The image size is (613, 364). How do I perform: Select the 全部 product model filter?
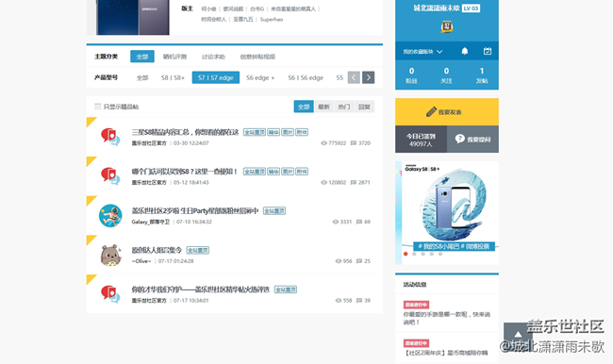142,78
